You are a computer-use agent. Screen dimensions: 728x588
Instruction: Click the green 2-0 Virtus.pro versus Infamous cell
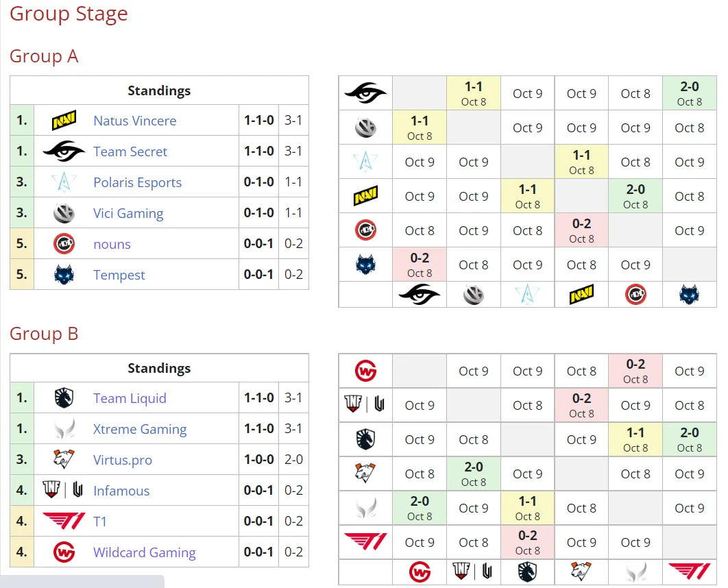[x=474, y=474]
